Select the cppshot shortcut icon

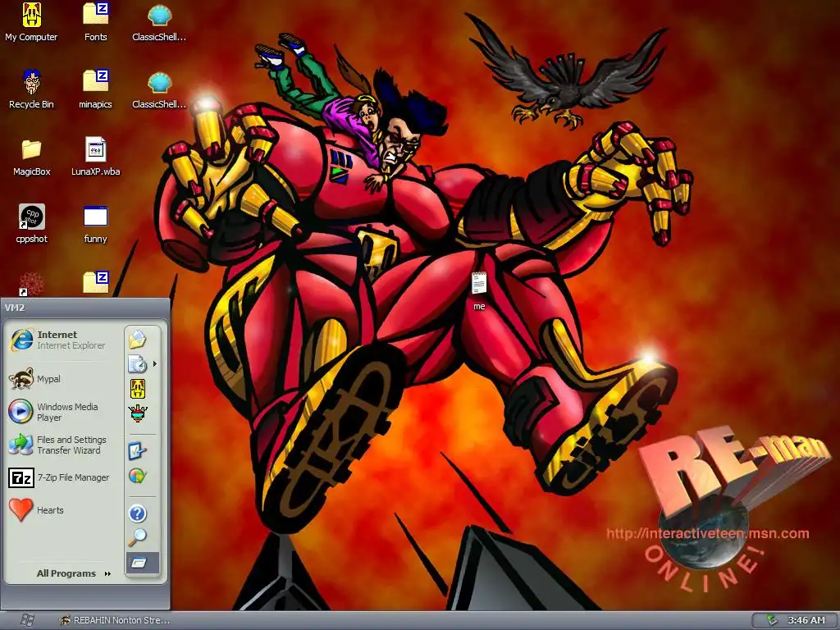coord(32,224)
